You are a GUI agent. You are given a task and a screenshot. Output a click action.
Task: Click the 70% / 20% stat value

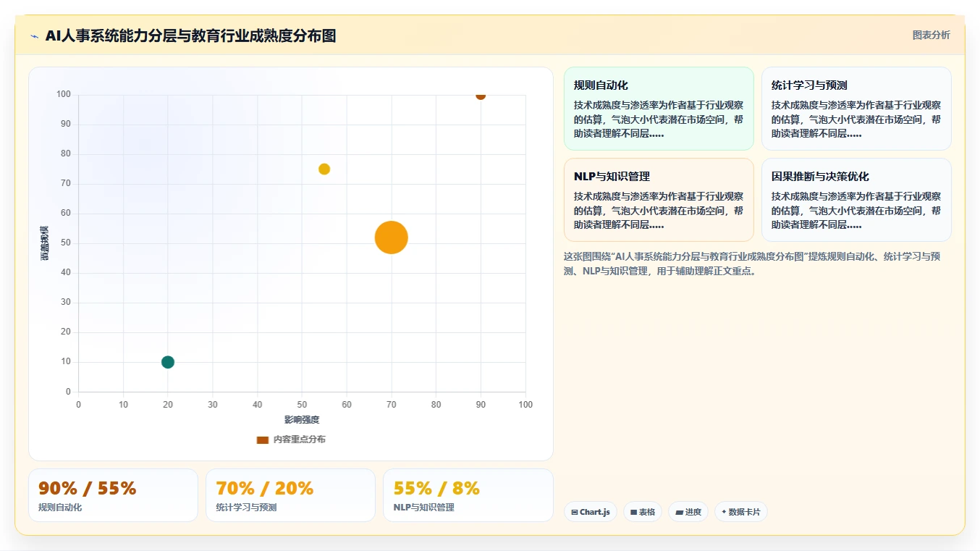pos(265,489)
